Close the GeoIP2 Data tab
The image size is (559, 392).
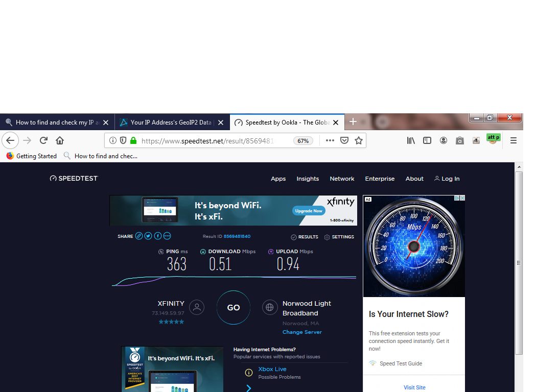click(221, 122)
